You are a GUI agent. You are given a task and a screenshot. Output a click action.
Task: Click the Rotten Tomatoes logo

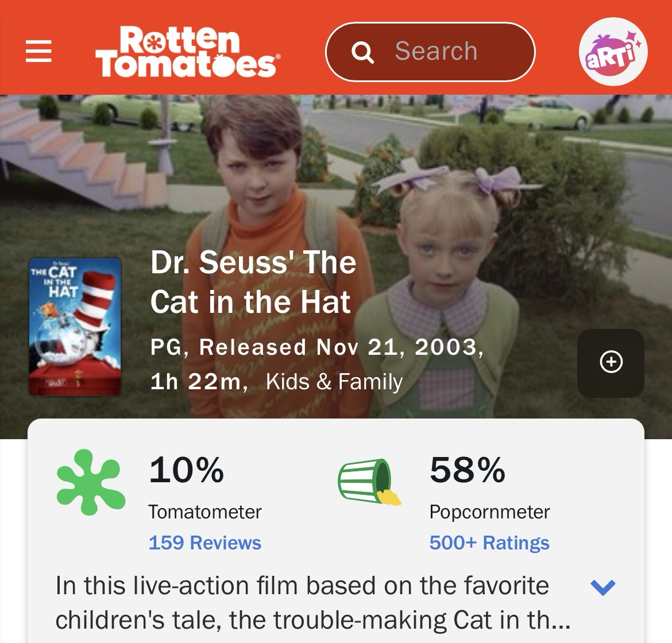188,51
